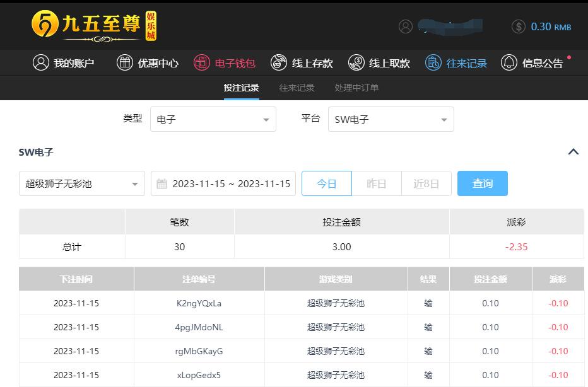Click the user avatar icon in header
The width and height of the screenshot is (588, 387).
point(406,26)
